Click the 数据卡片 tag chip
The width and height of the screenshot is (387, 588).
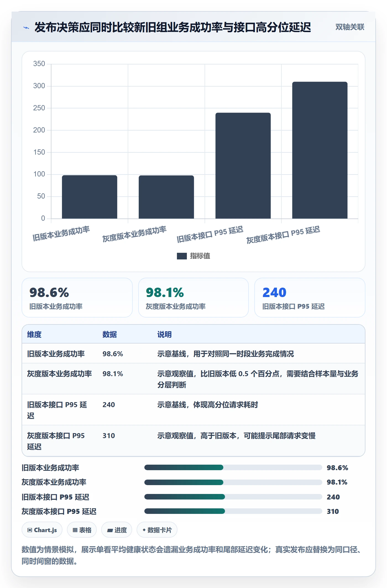point(157,530)
